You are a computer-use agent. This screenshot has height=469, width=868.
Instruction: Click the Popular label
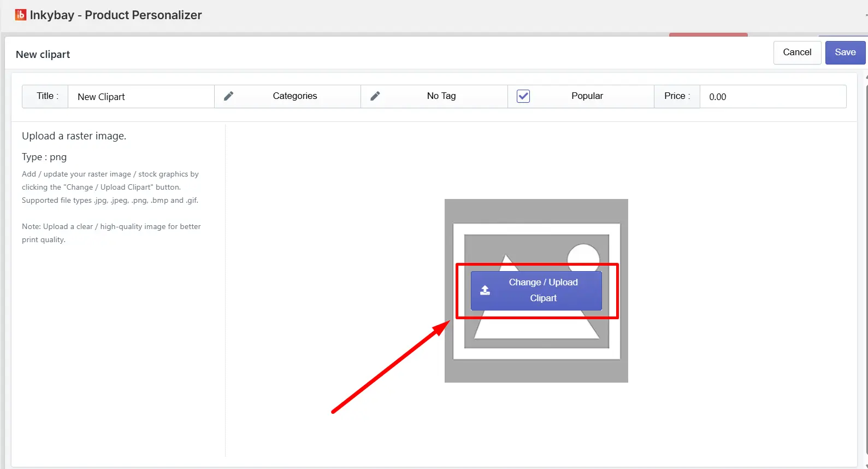click(587, 96)
